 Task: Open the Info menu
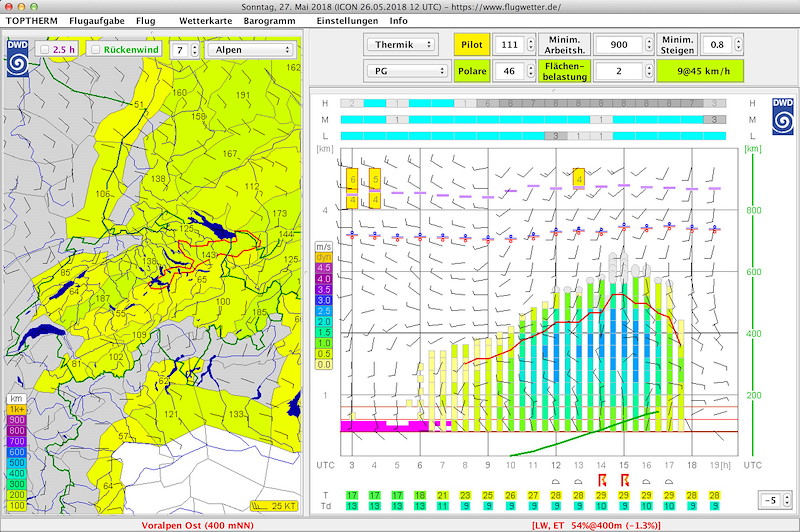(398, 21)
